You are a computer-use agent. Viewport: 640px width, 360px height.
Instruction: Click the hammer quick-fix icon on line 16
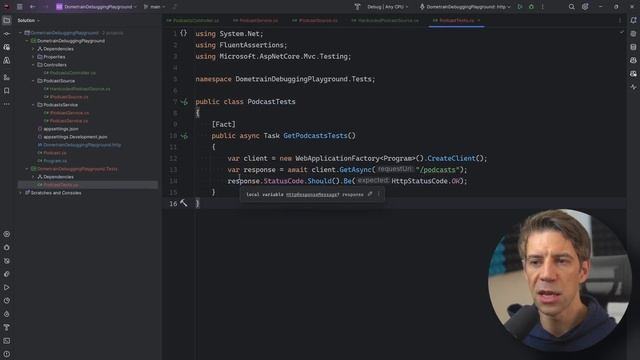[x=184, y=203]
